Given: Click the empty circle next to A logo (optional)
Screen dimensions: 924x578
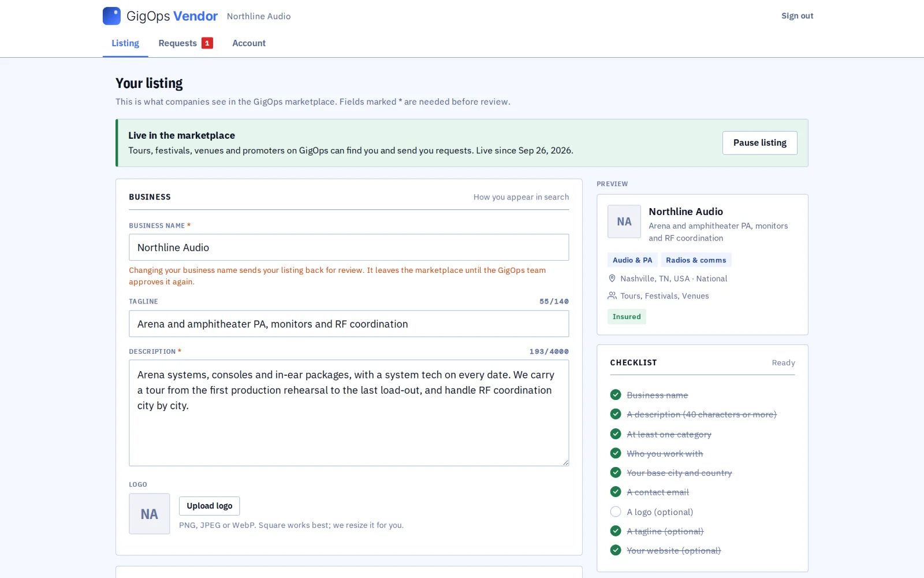Looking at the screenshot, I should click(616, 512).
